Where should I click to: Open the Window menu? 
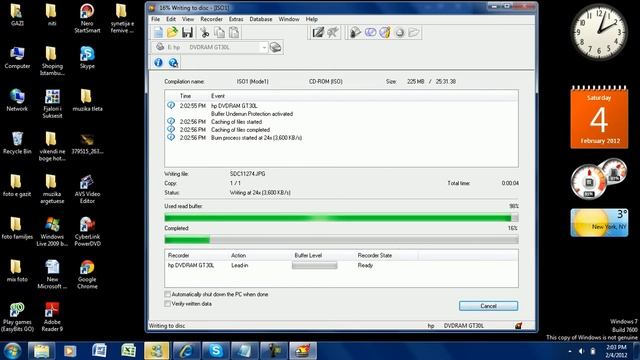[x=289, y=19]
